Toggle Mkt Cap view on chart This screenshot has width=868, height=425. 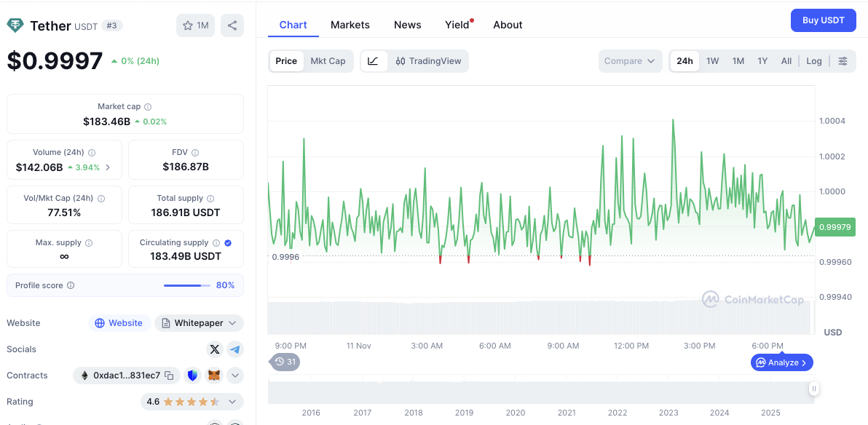click(328, 61)
